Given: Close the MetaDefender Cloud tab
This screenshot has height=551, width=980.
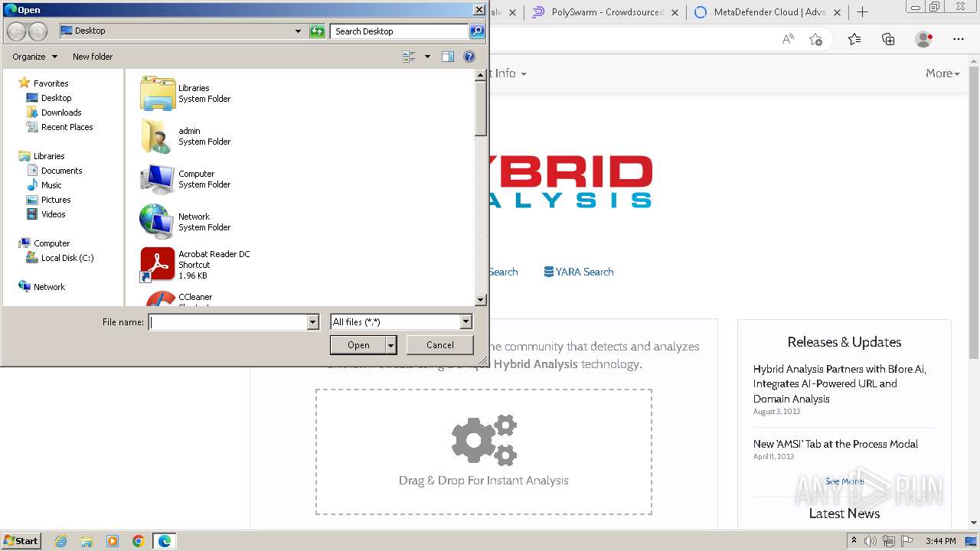Looking at the screenshot, I should coord(837,12).
